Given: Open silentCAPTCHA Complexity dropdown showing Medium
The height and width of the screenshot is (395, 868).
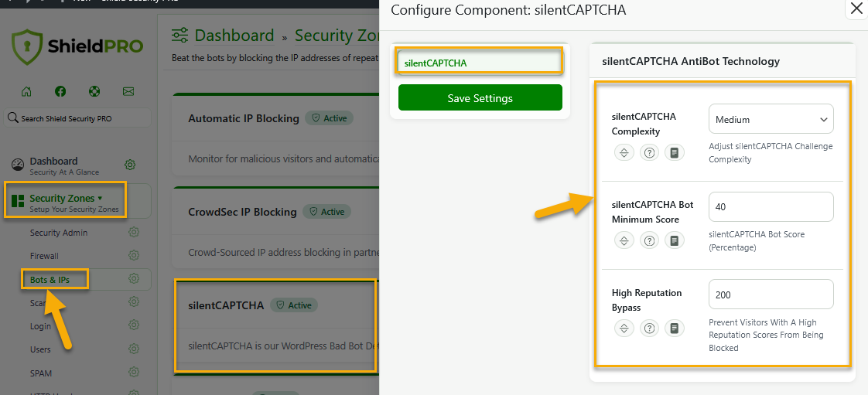Looking at the screenshot, I should point(771,119).
